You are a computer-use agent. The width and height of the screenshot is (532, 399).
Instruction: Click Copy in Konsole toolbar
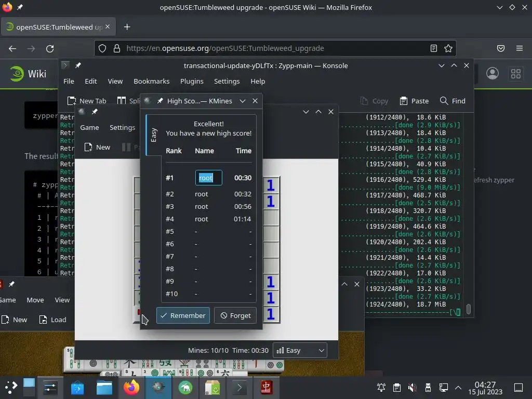coord(374,101)
